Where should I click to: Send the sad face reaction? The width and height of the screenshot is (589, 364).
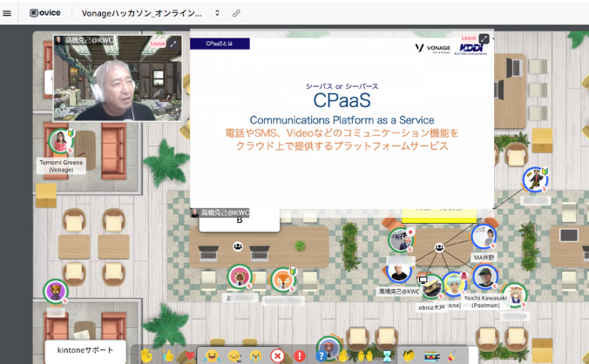tap(234, 355)
